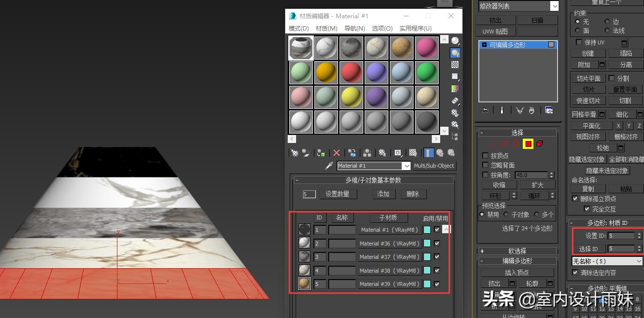
Task: Select the Polygon sub-object mode icon
Action: [x=528, y=143]
